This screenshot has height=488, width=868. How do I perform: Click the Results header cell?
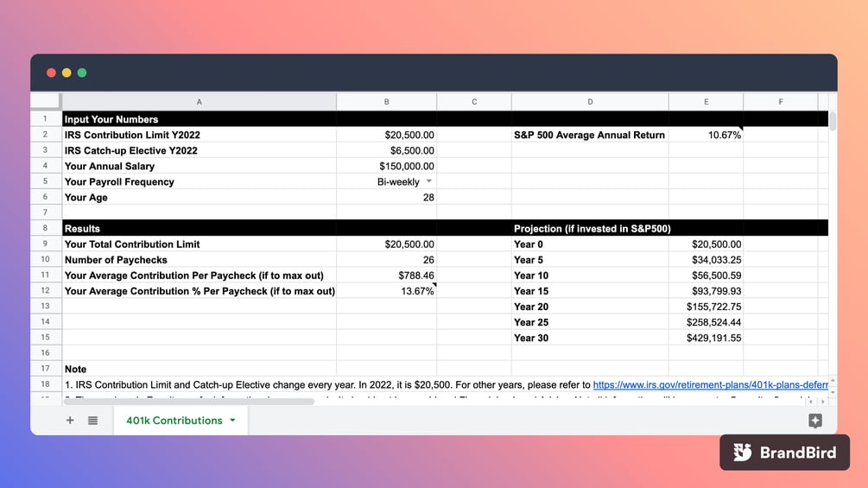pos(200,229)
